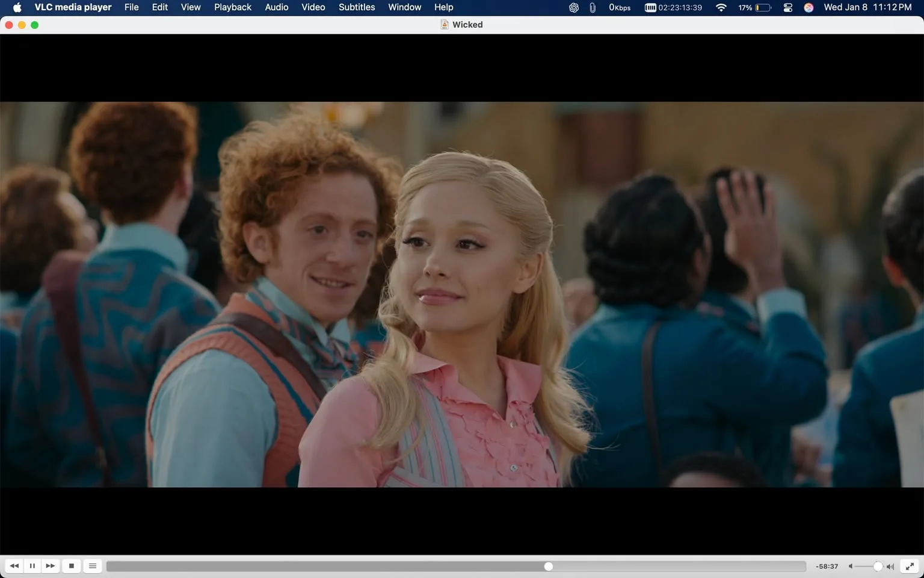
Task: Click the playback progress bar position marker
Action: 548,566
